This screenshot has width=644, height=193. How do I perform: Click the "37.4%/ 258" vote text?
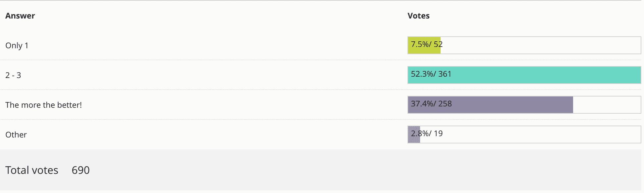coord(431,104)
